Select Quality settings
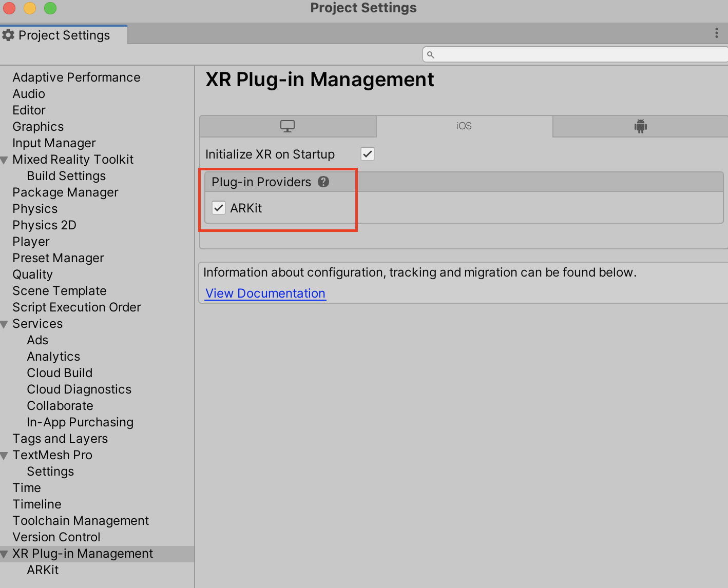This screenshot has height=588, width=728. pyautogui.click(x=32, y=275)
